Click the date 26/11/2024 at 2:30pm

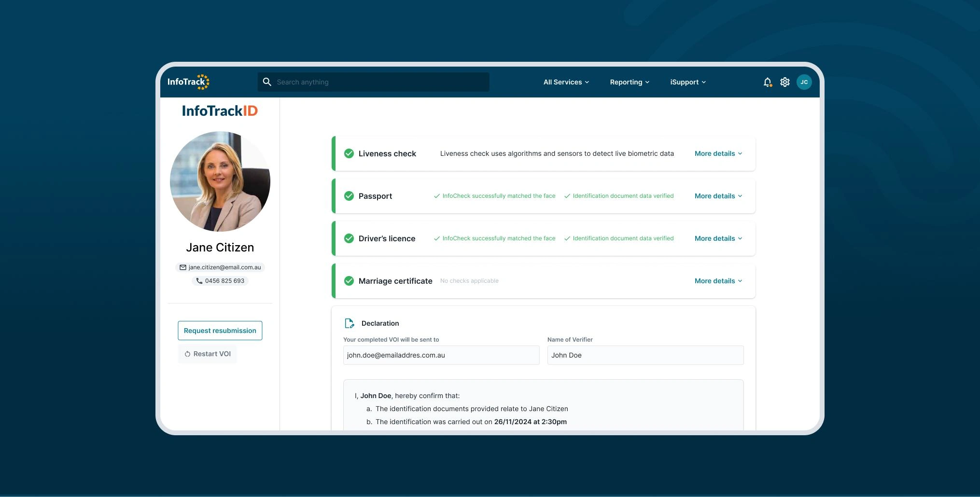531,422
